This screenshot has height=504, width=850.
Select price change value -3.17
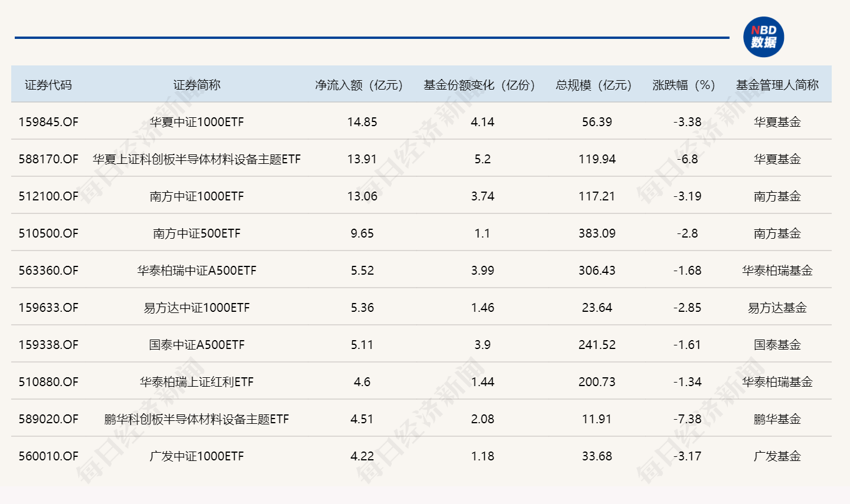(687, 456)
